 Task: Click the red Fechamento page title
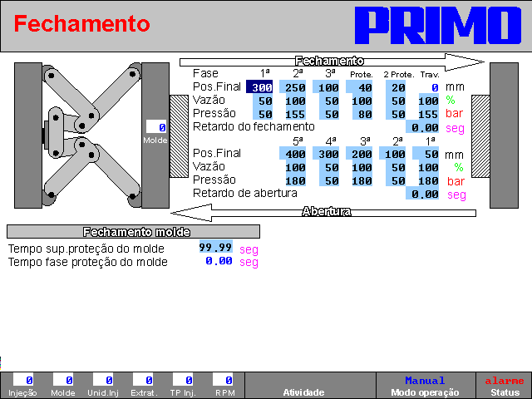click(81, 23)
